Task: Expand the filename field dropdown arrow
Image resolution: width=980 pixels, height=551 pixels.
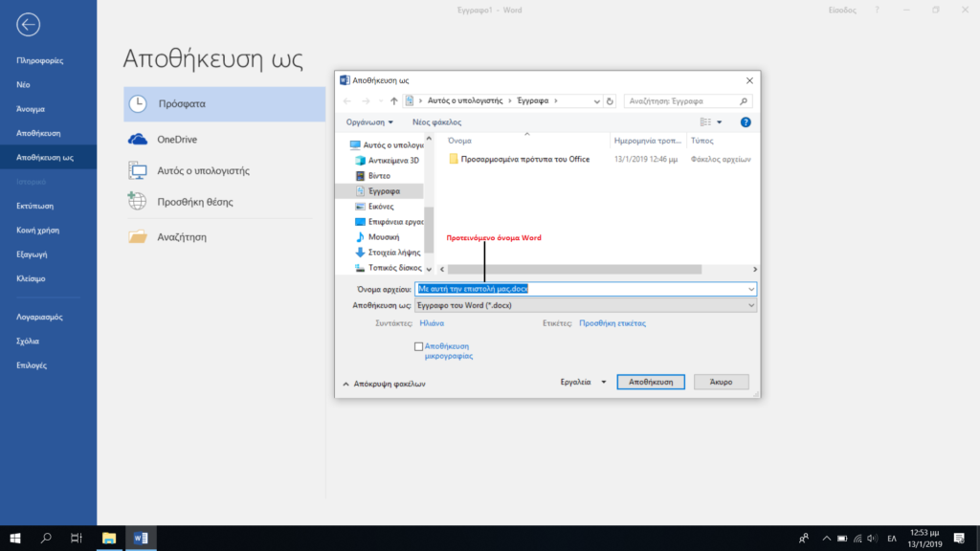Action: pos(750,289)
